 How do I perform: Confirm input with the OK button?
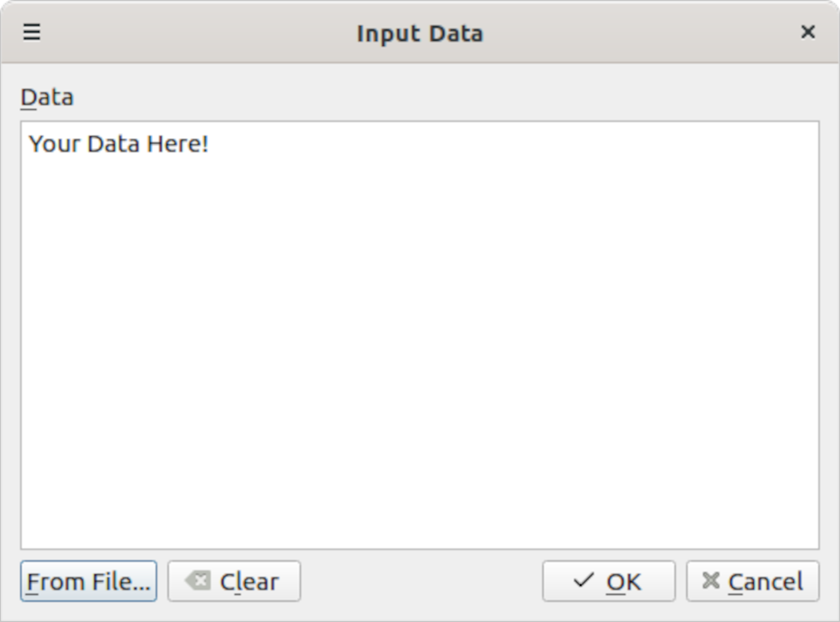pos(608,581)
